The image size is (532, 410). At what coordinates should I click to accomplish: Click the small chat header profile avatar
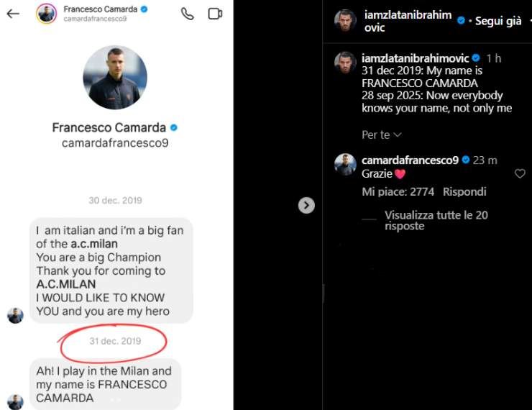pos(47,14)
